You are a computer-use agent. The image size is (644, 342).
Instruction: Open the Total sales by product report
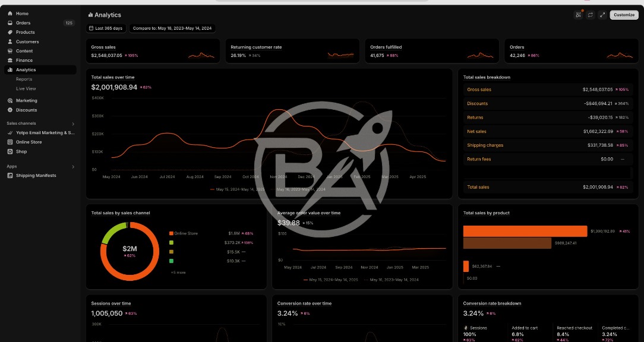[x=487, y=213]
